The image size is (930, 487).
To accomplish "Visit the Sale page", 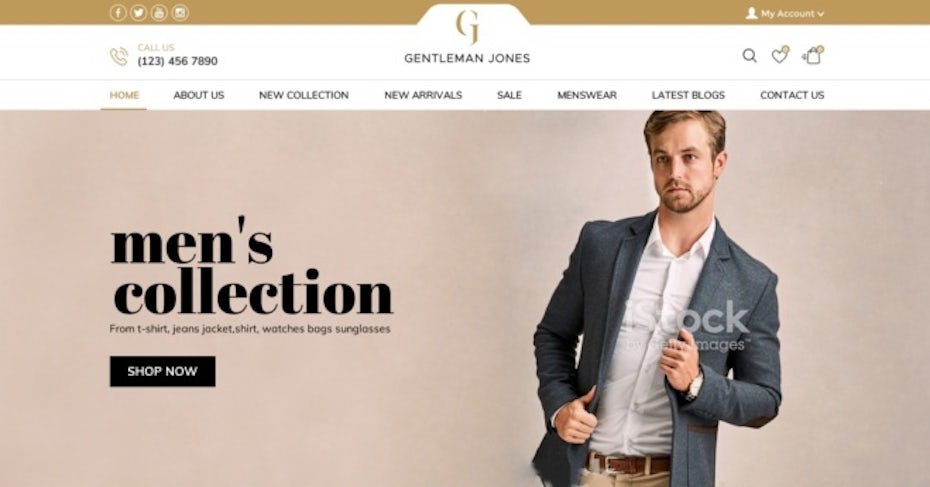I will click(509, 95).
